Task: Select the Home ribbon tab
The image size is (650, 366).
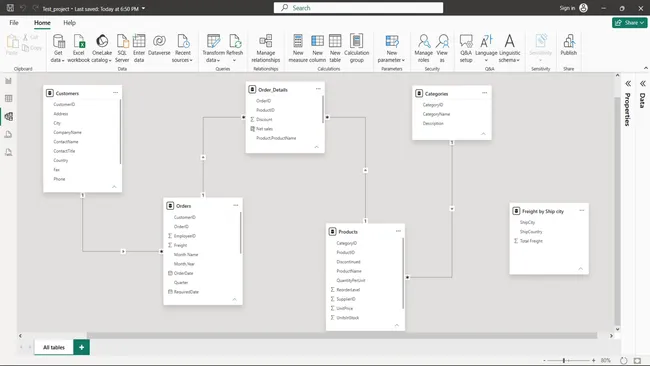Action: point(42,23)
